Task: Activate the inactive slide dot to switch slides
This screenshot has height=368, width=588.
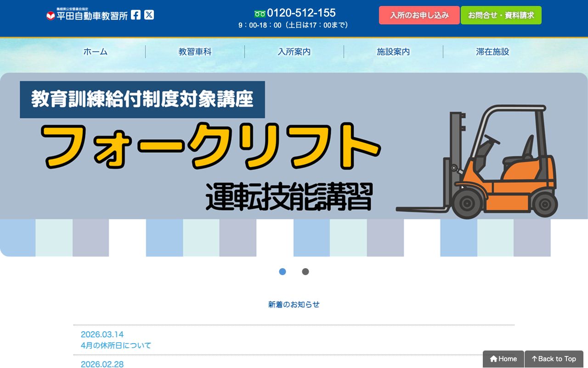Action: pyautogui.click(x=305, y=272)
